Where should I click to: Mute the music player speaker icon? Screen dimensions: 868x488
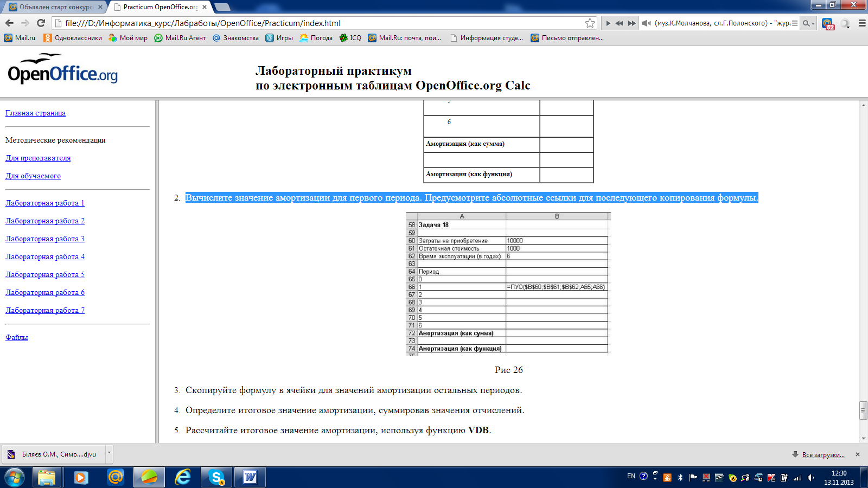[x=646, y=23]
